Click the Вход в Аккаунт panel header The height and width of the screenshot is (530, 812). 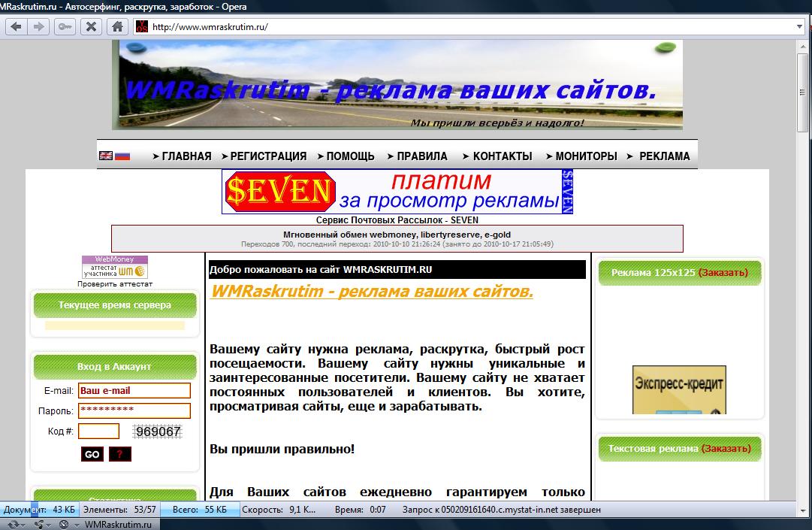pyautogui.click(x=115, y=366)
